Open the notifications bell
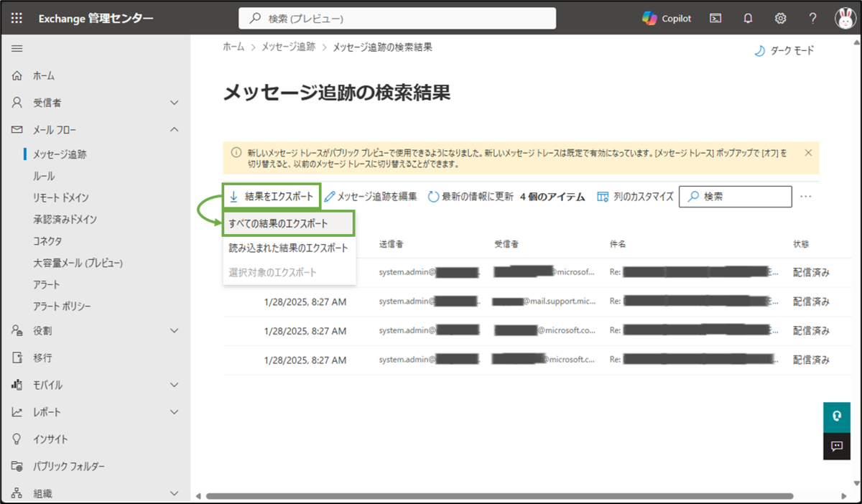This screenshot has width=862, height=504. pyautogui.click(x=748, y=19)
